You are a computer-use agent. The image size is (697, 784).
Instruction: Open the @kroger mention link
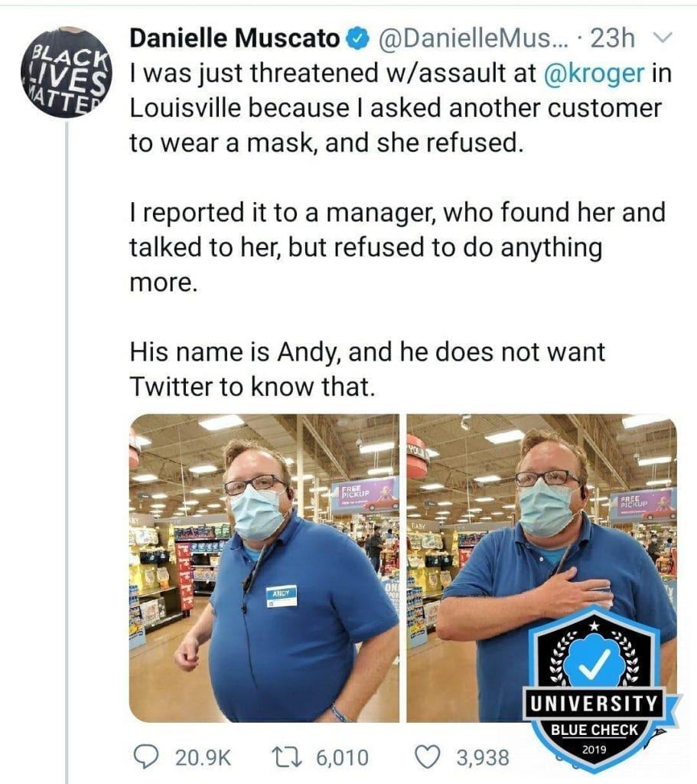(x=594, y=73)
